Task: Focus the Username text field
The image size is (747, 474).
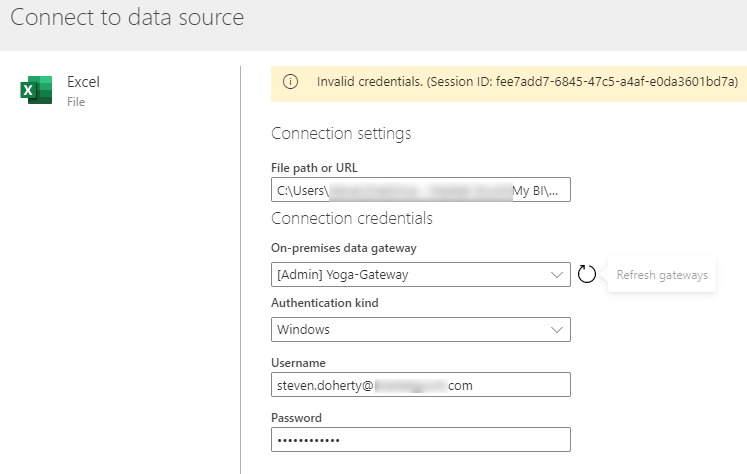Action: [x=421, y=384]
